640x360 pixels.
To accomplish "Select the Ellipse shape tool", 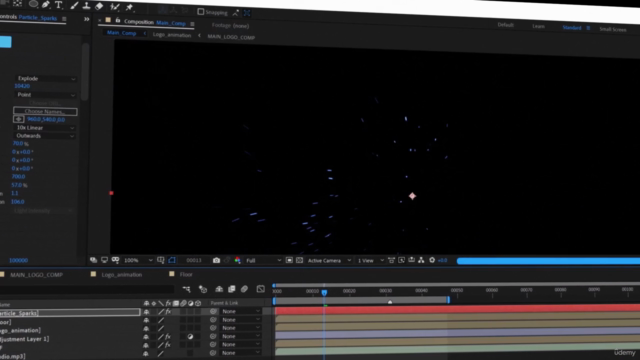I will tap(33, 4).
